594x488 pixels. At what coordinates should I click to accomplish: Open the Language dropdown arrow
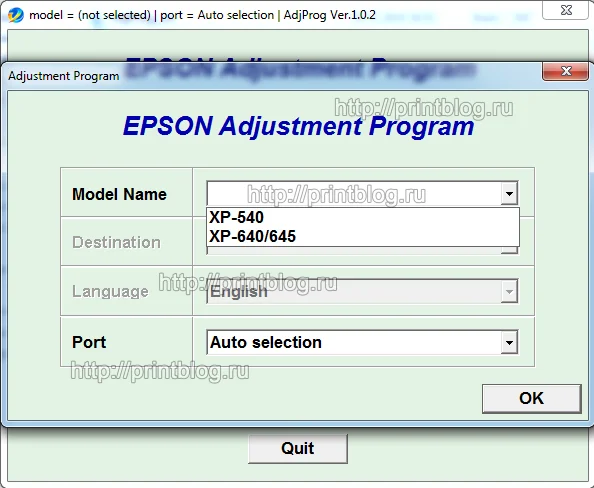pyautogui.click(x=509, y=292)
